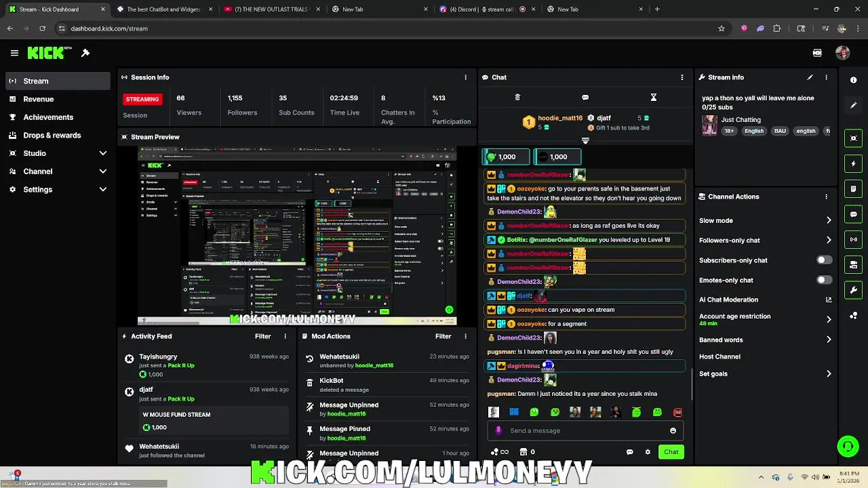The height and width of the screenshot is (488, 868).
Task: Open Mod Actions three-dot menu
Action: [x=465, y=336]
